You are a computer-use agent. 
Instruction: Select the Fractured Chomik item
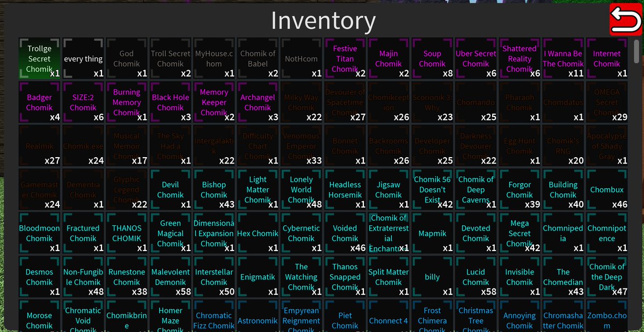[83, 233]
